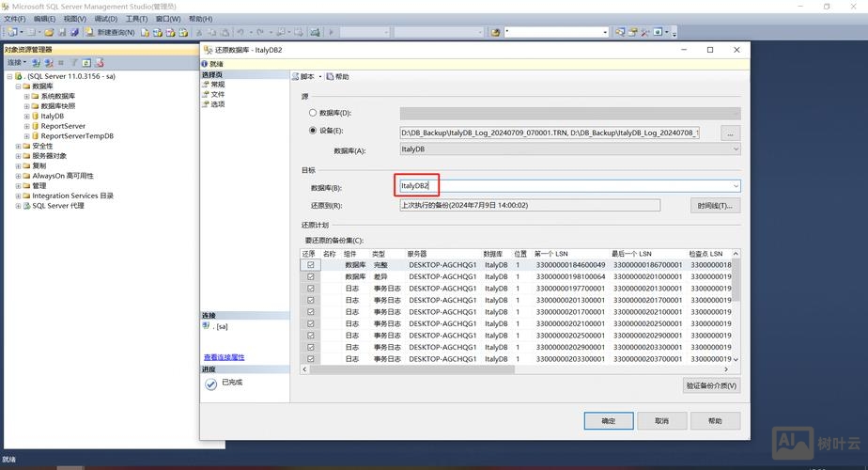This screenshot has height=470, width=868.
Task: Open the General (常规) page icon
Action: pyautogui.click(x=205, y=85)
